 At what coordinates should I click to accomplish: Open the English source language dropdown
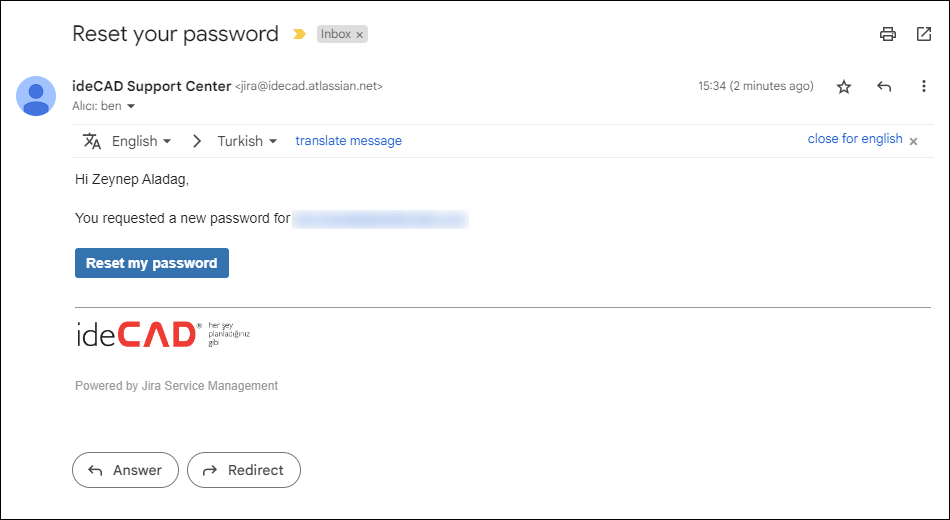click(x=141, y=141)
